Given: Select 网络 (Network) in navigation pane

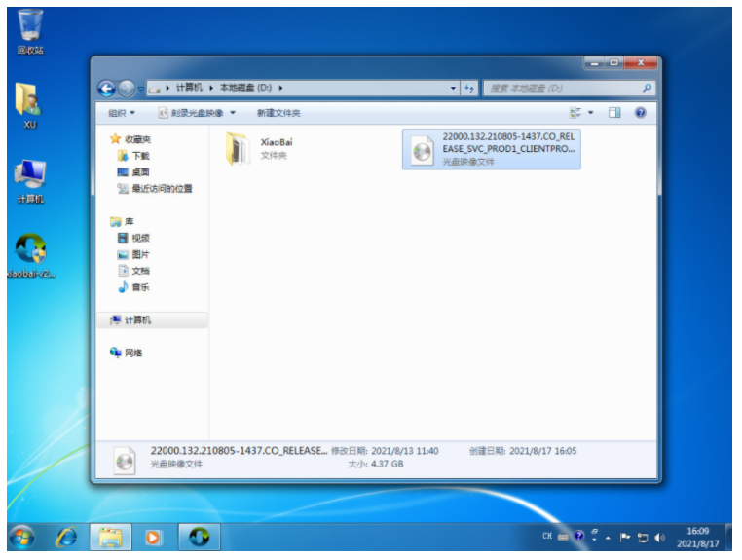Looking at the screenshot, I should pyautogui.click(x=132, y=353).
